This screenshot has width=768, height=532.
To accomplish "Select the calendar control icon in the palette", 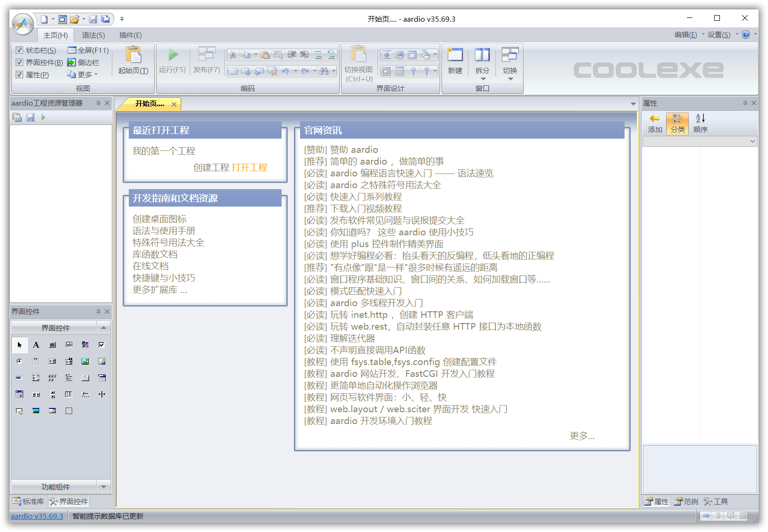I will tap(19, 395).
